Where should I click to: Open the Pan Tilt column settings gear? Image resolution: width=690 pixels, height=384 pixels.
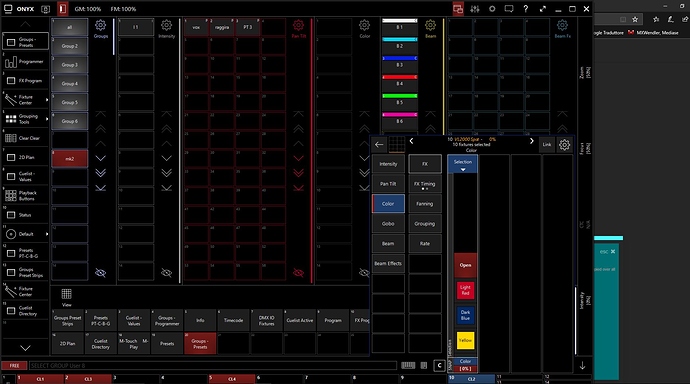point(298,25)
